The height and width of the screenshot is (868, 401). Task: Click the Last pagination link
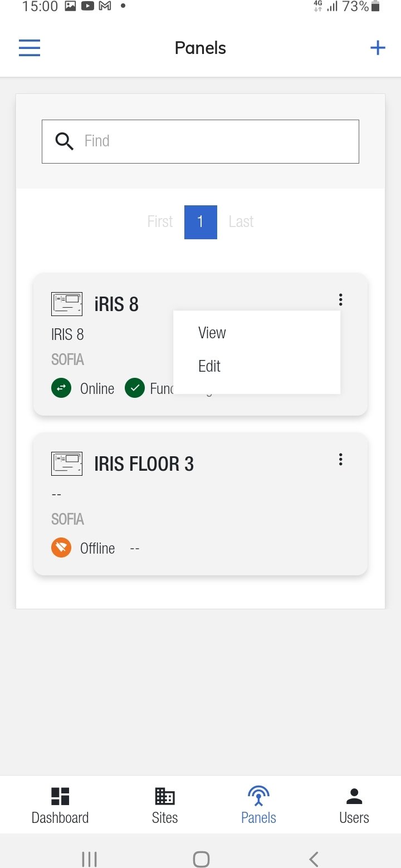(241, 221)
